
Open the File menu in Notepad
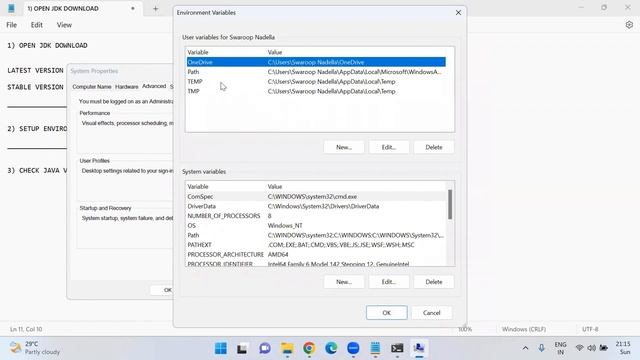(x=11, y=25)
